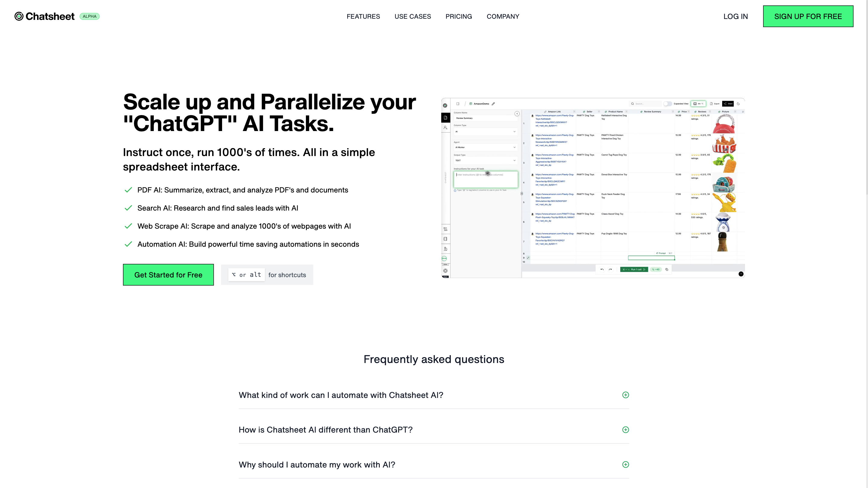Open the Agent AI Worker dropdown

coord(485,147)
